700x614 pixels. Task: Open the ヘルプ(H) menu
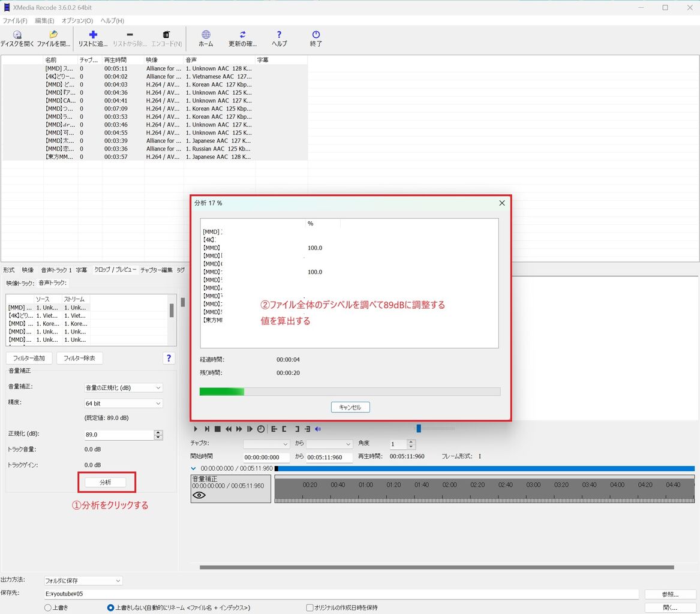[x=112, y=20]
